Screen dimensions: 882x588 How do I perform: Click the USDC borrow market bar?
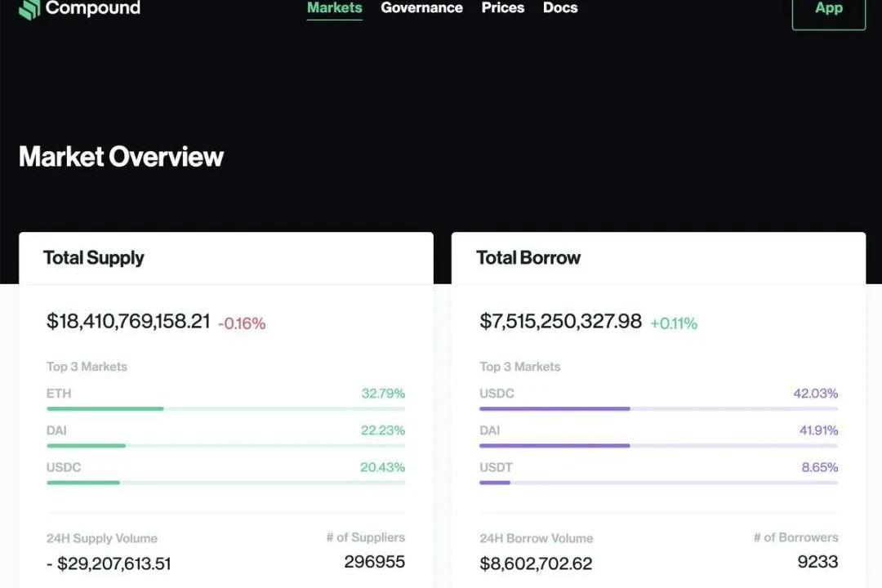pyautogui.click(x=658, y=408)
